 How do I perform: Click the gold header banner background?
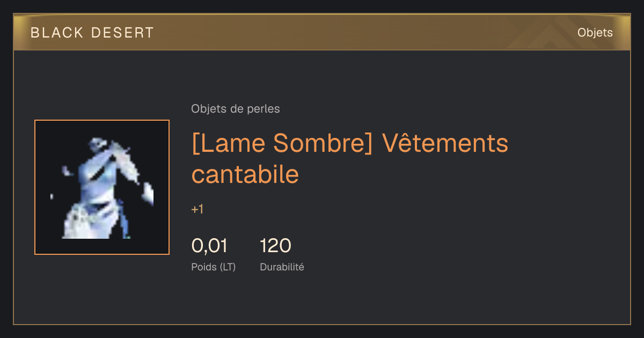click(x=322, y=32)
